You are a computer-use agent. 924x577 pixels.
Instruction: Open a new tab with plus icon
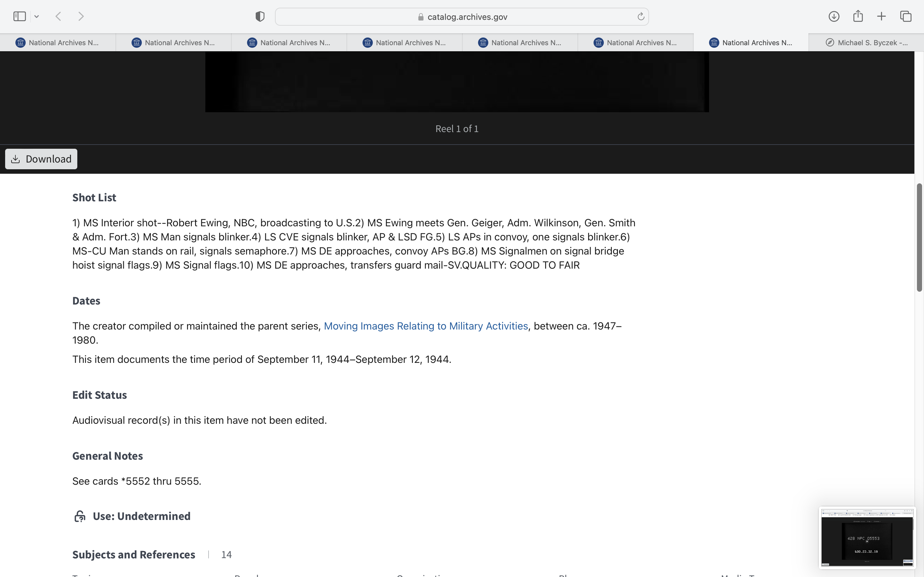pyautogui.click(x=881, y=16)
